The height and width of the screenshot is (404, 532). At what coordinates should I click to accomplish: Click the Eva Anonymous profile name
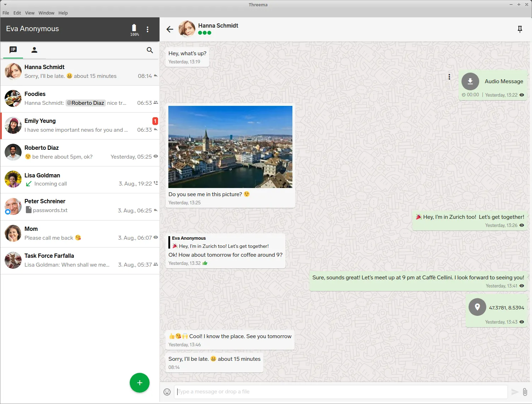pos(32,29)
